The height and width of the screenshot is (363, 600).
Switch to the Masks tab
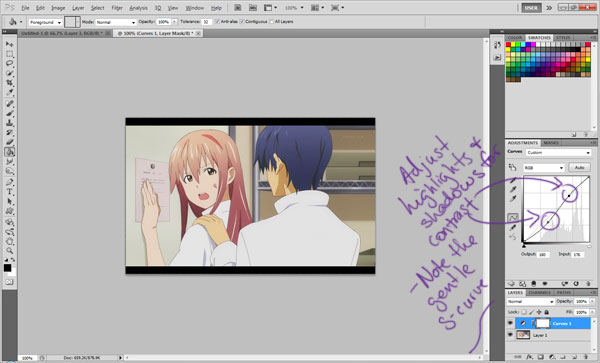551,143
